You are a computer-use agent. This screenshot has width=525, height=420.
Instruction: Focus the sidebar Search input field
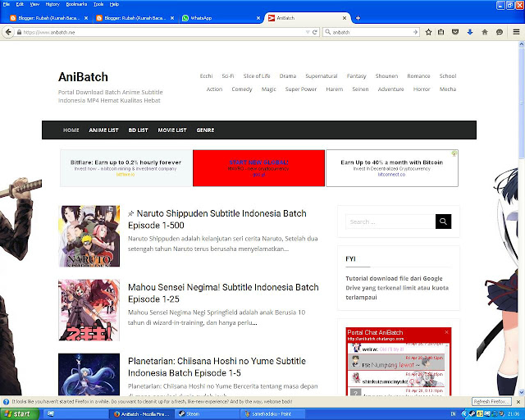click(390, 221)
